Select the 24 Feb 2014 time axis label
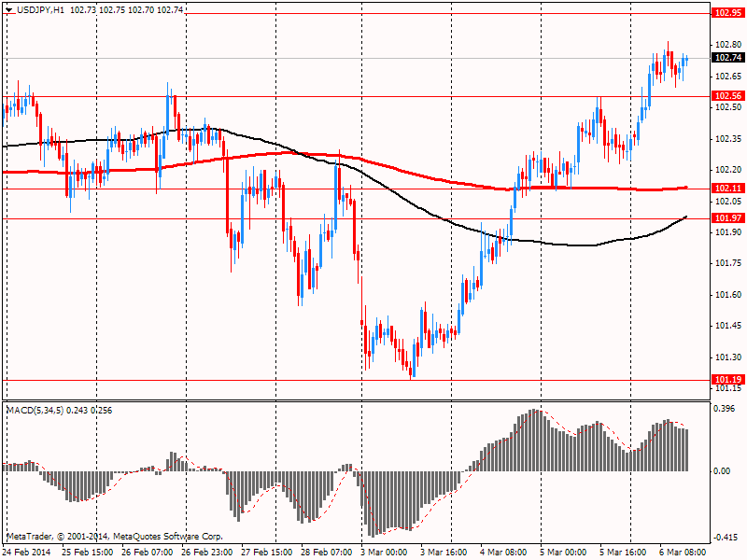The width and height of the screenshot is (747, 560). [x=27, y=552]
